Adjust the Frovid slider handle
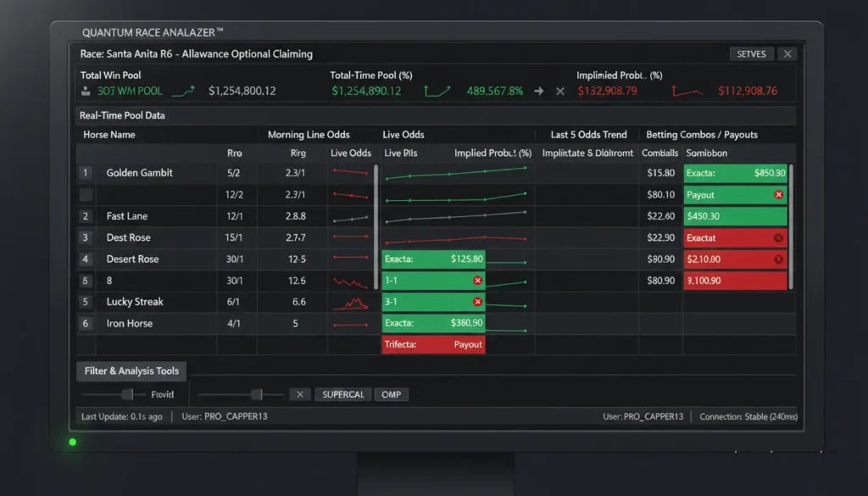Screen dimensions: 868x496 click(x=127, y=394)
